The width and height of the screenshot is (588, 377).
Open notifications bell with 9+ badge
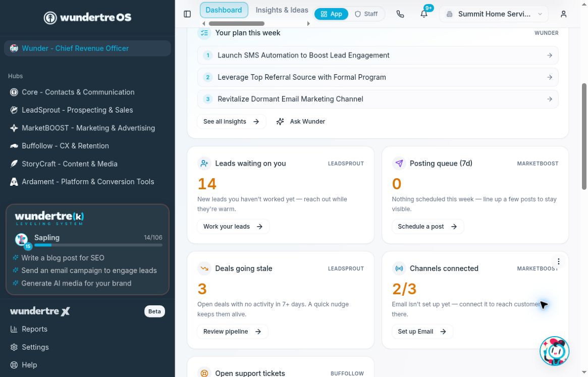point(424,14)
